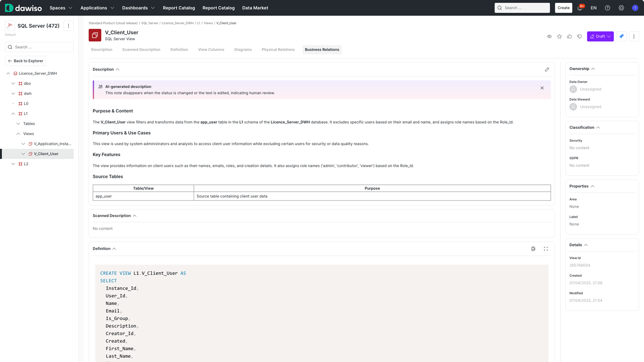Click Back to Explorer
Screen dimensions: 644x362
click(x=25, y=61)
